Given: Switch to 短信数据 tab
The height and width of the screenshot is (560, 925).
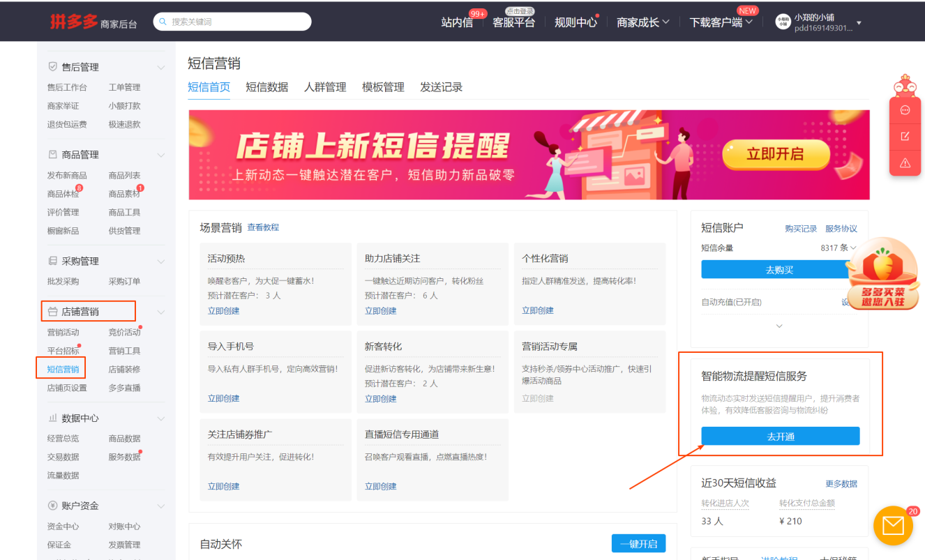Looking at the screenshot, I should click(266, 87).
